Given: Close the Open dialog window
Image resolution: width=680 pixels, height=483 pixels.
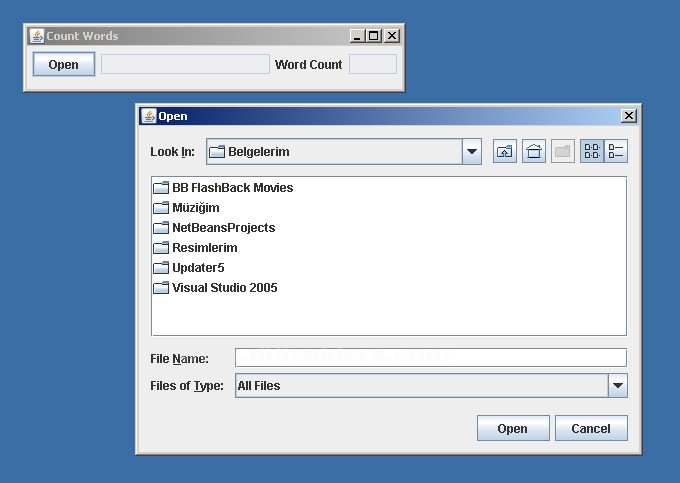Looking at the screenshot, I should 628,116.
